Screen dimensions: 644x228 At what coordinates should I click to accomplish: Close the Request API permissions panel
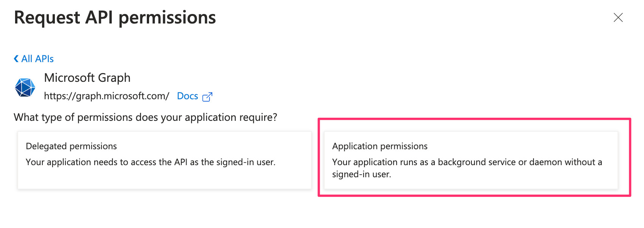click(618, 17)
